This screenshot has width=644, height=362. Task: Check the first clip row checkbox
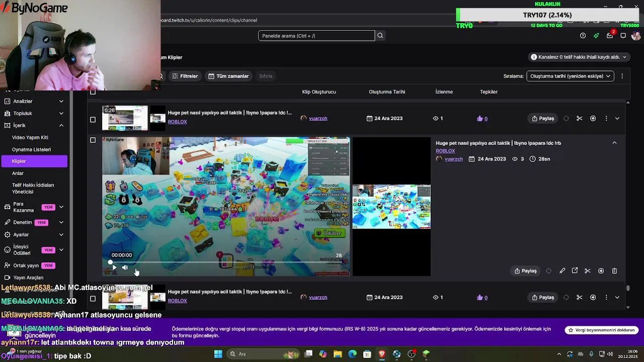(x=93, y=120)
